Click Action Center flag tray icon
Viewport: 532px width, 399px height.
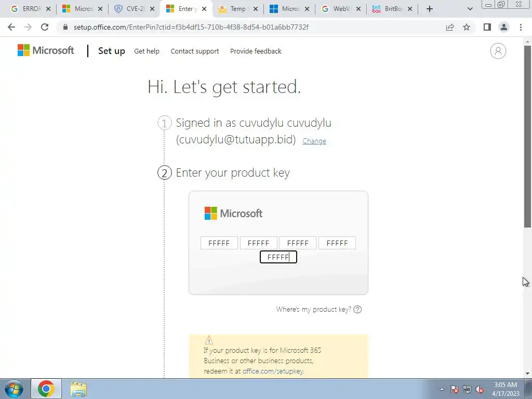point(454,389)
